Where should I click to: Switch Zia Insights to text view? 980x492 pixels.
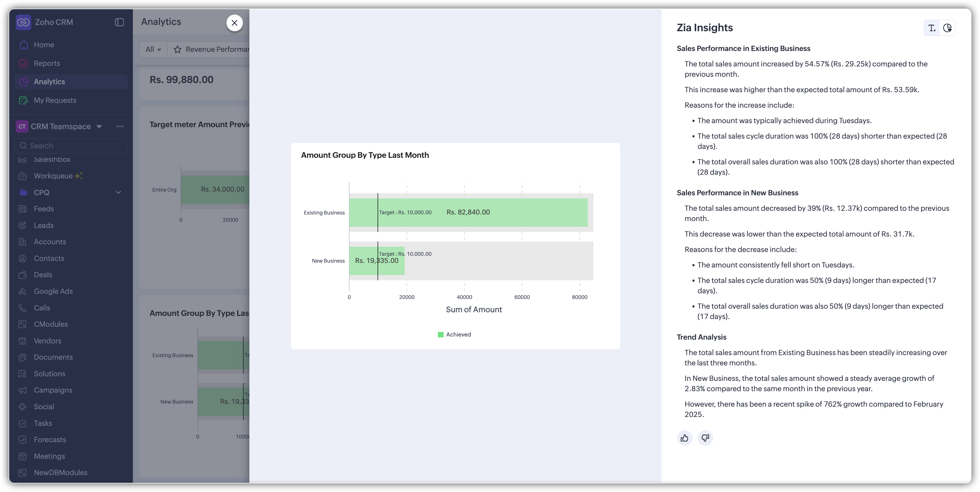[x=932, y=28]
